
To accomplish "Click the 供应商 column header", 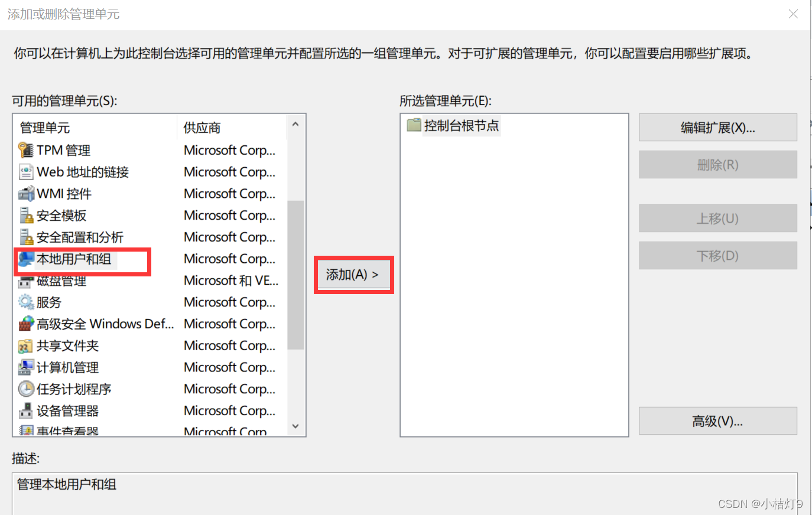I will 232,128.
